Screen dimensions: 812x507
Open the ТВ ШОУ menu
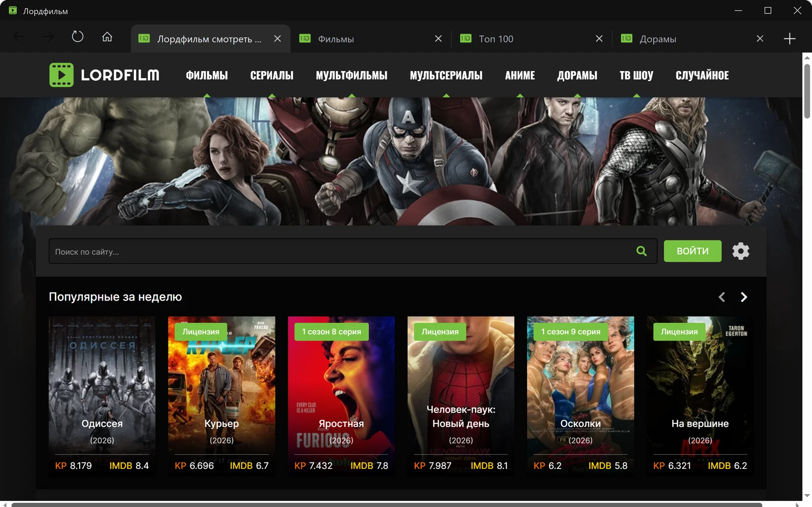636,75
